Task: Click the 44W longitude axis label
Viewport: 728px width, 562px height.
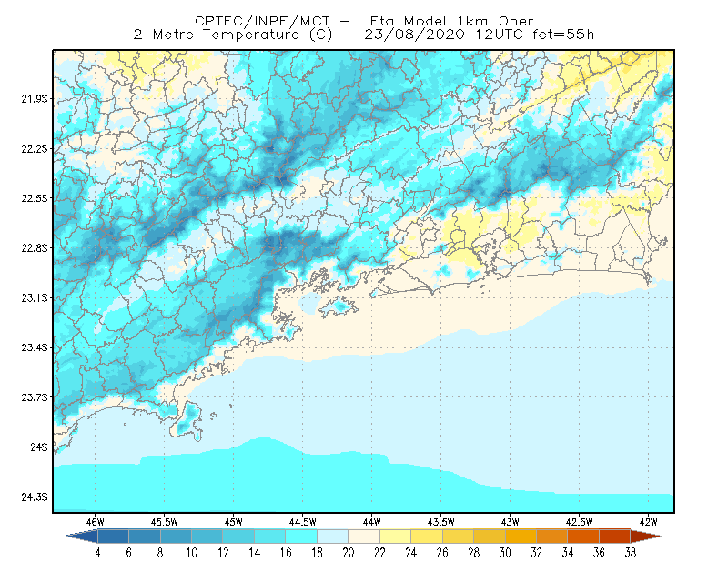Action: [372, 522]
